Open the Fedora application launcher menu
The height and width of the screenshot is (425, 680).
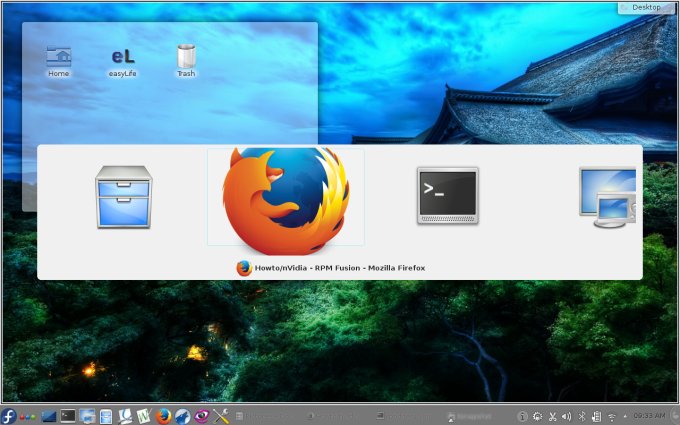pos(8,416)
